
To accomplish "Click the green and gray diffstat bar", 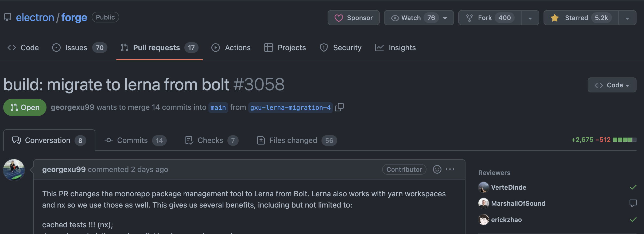I will pos(625,140).
